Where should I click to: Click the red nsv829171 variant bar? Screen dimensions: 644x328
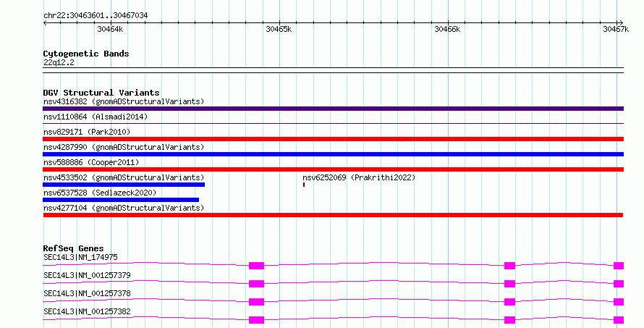click(x=333, y=139)
